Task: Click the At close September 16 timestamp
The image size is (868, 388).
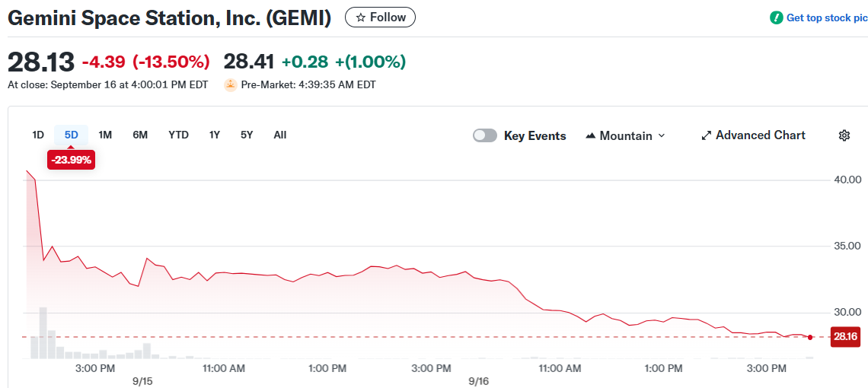Action: (x=108, y=85)
